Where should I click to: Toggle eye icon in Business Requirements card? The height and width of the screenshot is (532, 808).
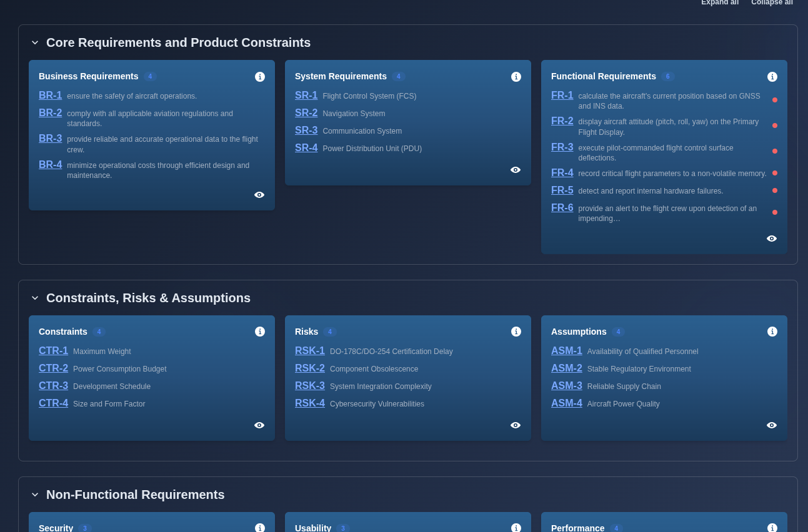[x=259, y=195]
